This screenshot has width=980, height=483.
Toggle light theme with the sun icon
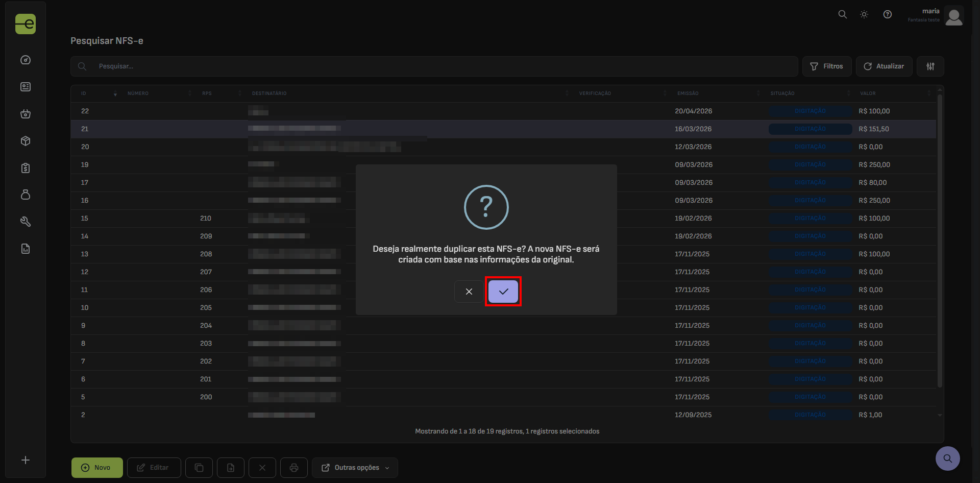point(864,14)
